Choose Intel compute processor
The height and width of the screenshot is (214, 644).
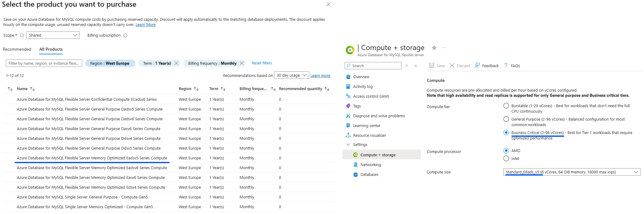pyautogui.click(x=506, y=158)
